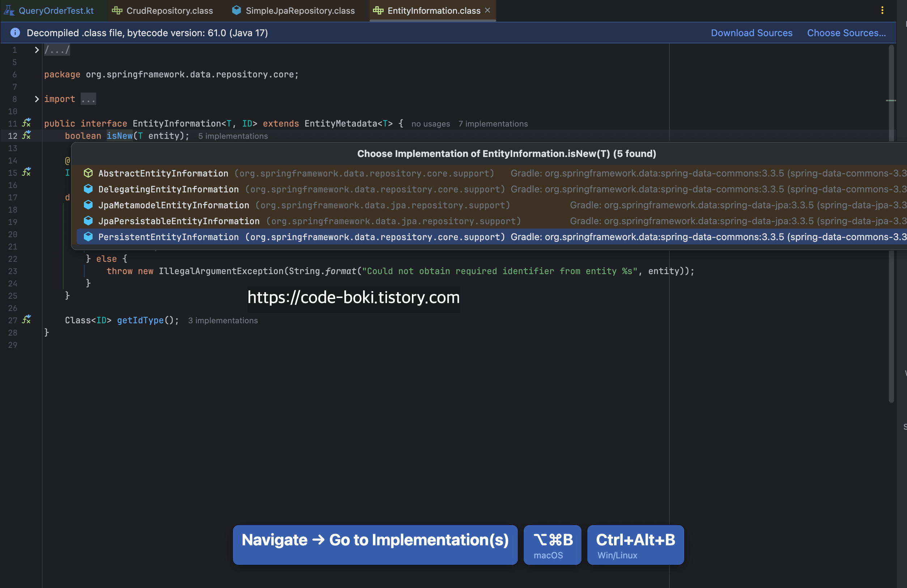Click the 7 implementations inlay hint
This screenshot has width=907, height=588.
pos(493,124)
